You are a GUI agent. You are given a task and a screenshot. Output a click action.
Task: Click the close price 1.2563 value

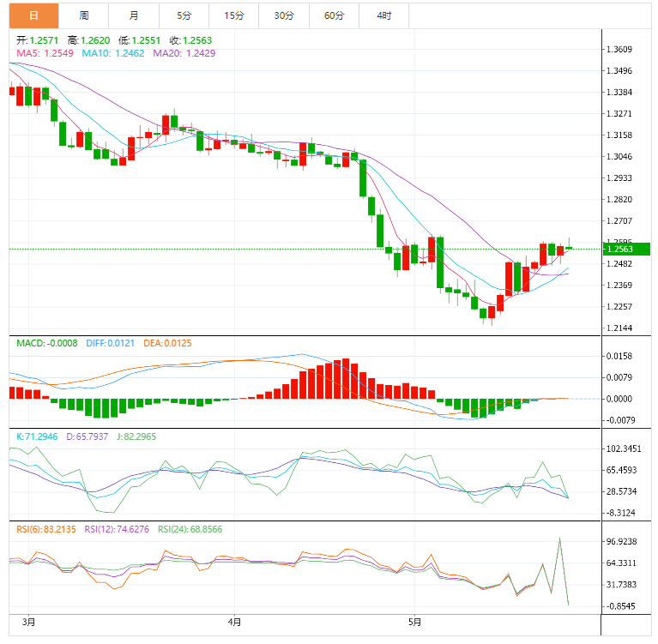point(197,40)
